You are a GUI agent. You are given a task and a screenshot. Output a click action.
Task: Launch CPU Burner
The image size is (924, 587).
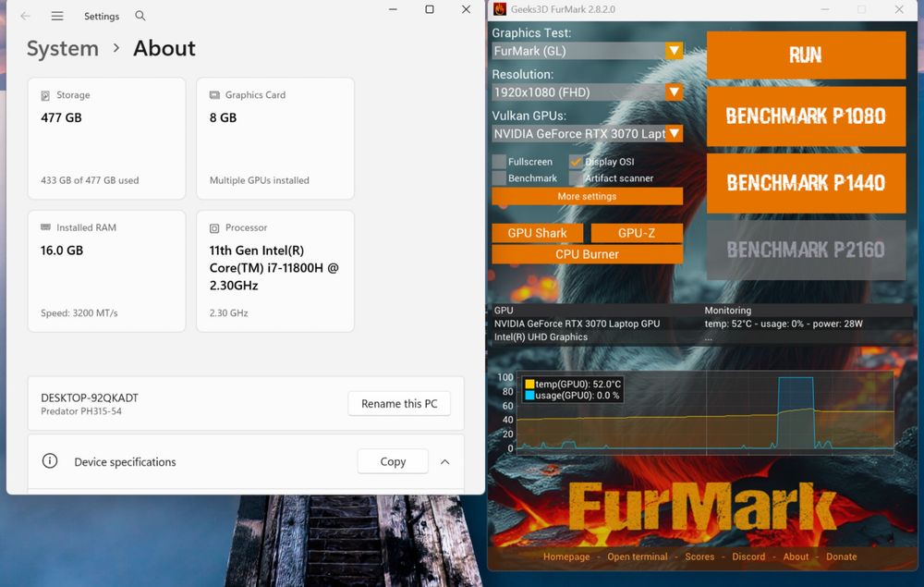click(587, 254)
